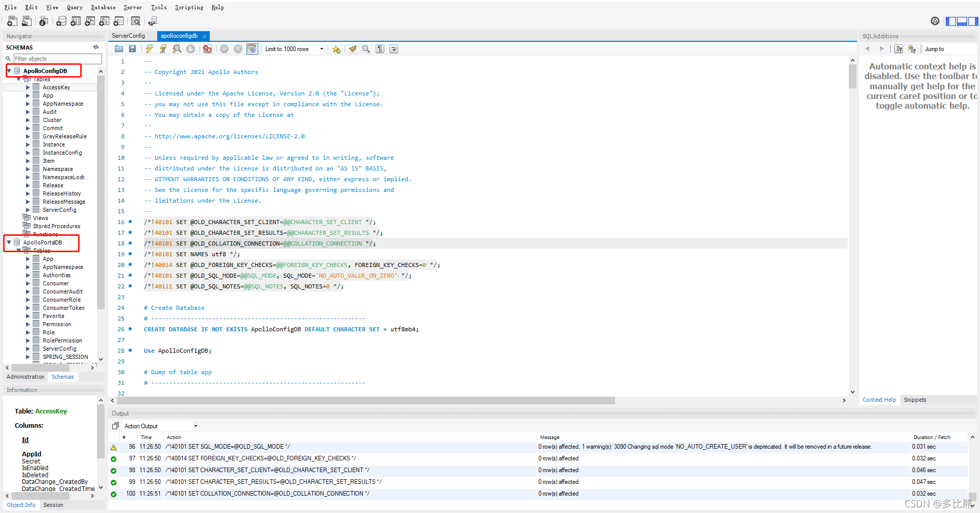The width and height of the screenshot is (980, 513).
Task: Run EXPLAIN on current statement
Action: point(177,49)
